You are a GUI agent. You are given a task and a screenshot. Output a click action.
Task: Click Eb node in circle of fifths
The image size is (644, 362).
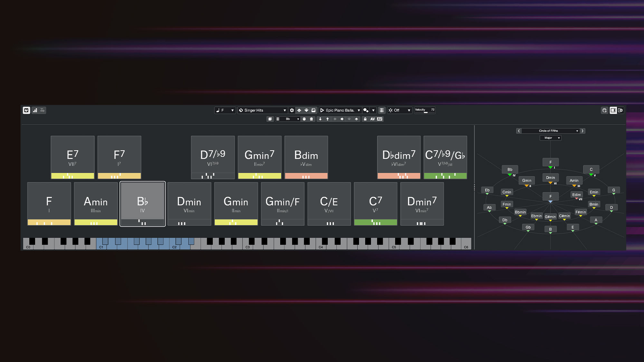[487, 190]
